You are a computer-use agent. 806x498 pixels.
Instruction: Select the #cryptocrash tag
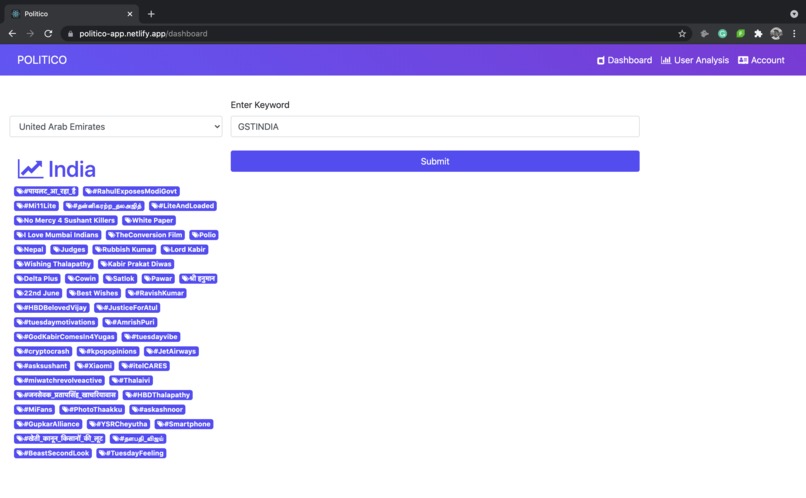(x=43, y=351)
